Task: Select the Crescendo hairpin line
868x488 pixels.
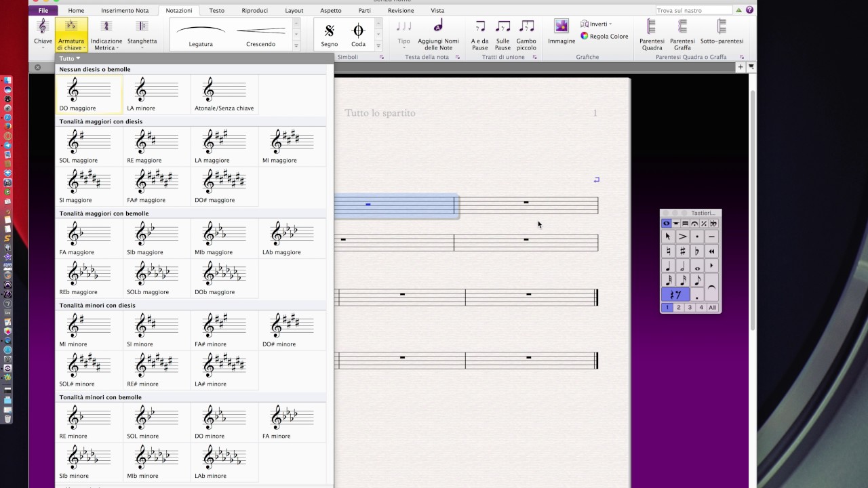Action: (x=260, y=34)
